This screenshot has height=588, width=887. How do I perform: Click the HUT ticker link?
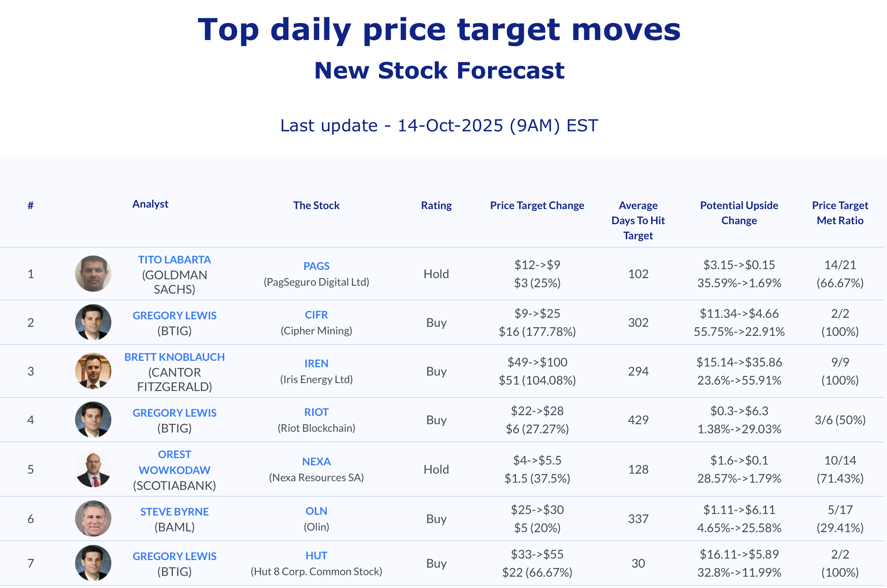tap(316, 556)
